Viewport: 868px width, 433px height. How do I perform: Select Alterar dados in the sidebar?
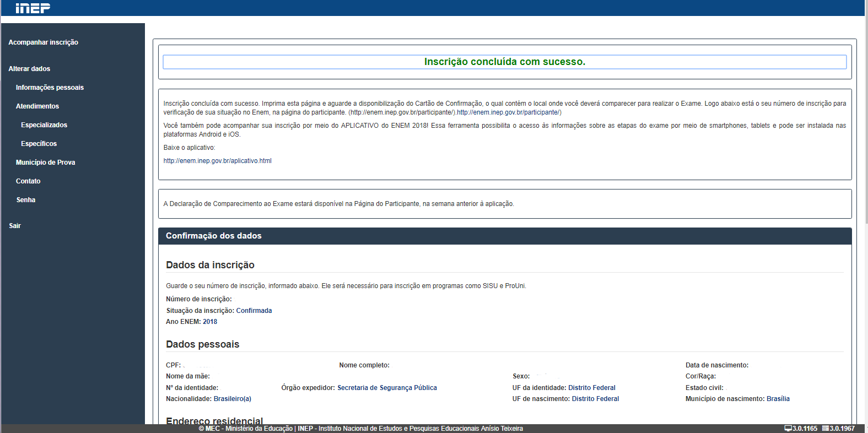pyautogui.click(x=29, y=69)
